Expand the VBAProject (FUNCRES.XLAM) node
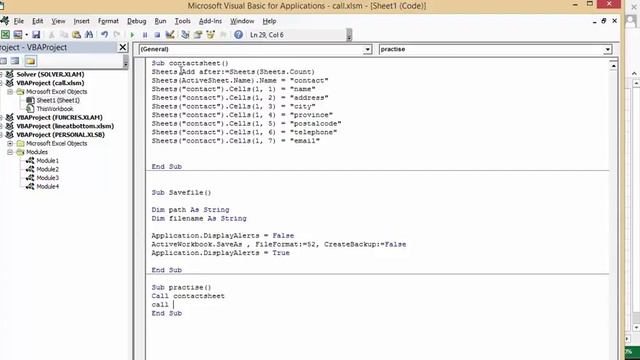Screen dimensions: 640x360 point(1,118)
